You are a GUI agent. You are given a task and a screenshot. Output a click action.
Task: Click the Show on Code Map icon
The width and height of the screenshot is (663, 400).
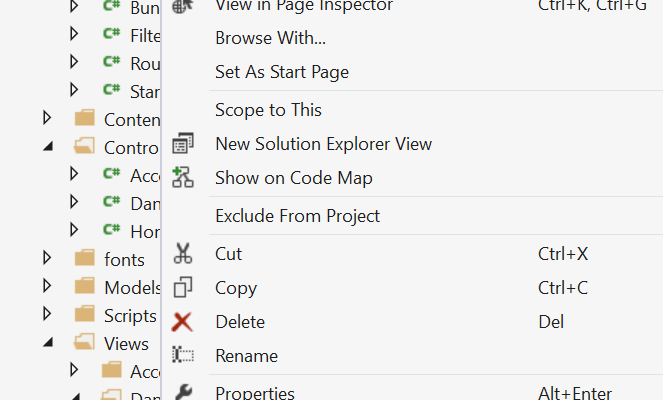[x=183, y=178]
